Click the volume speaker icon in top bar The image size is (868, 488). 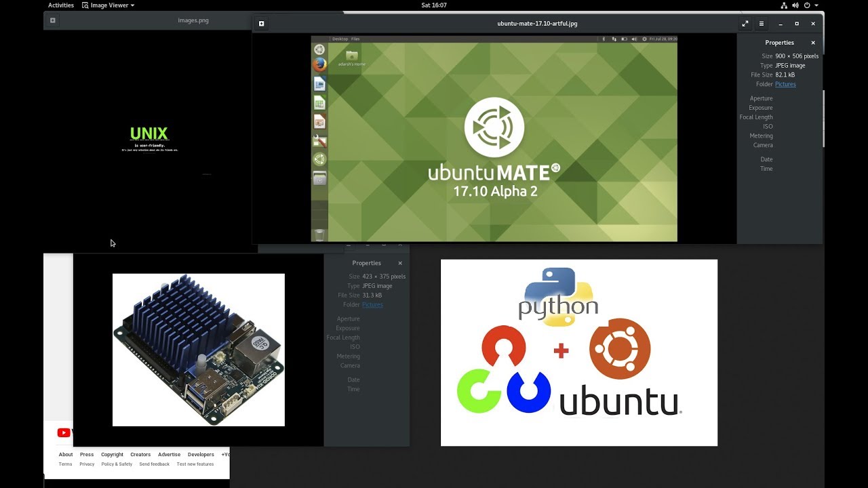click(796, 5)
